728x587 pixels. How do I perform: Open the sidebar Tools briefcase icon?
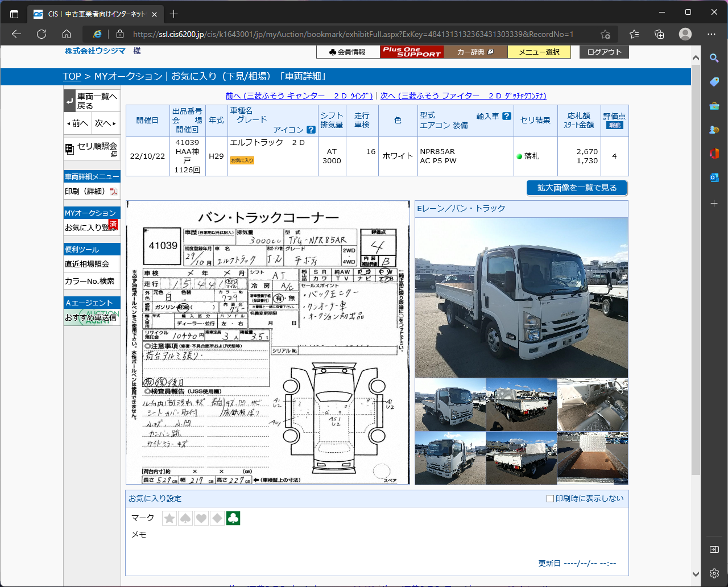coord(714,106)
